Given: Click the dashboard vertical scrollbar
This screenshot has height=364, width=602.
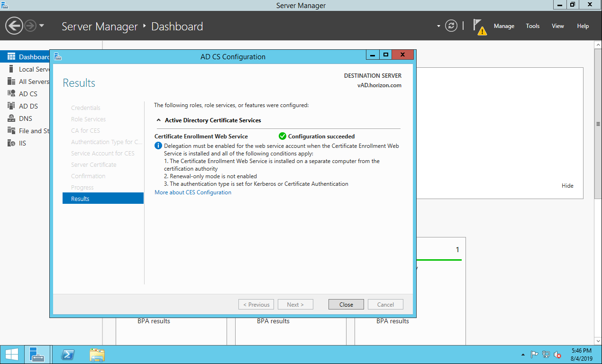Looking at the screenshot, I should point(598,124).
